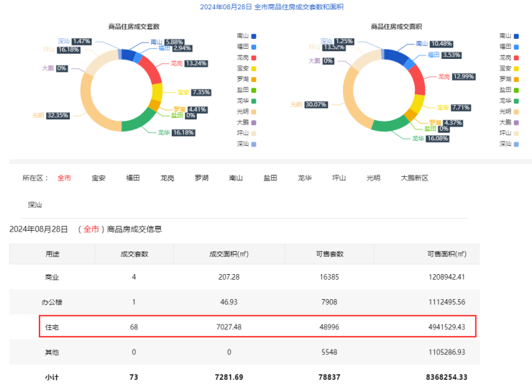Screen dimensions: 532x392
Task: Choose the 深汕 district filter
Action: [x=35, y=205]
